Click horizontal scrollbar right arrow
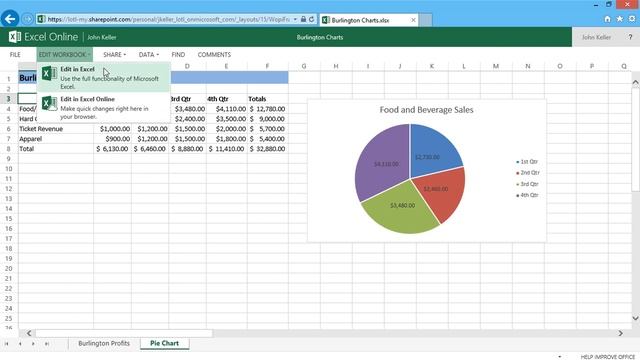The image size is (640, 360). (620, 333)
